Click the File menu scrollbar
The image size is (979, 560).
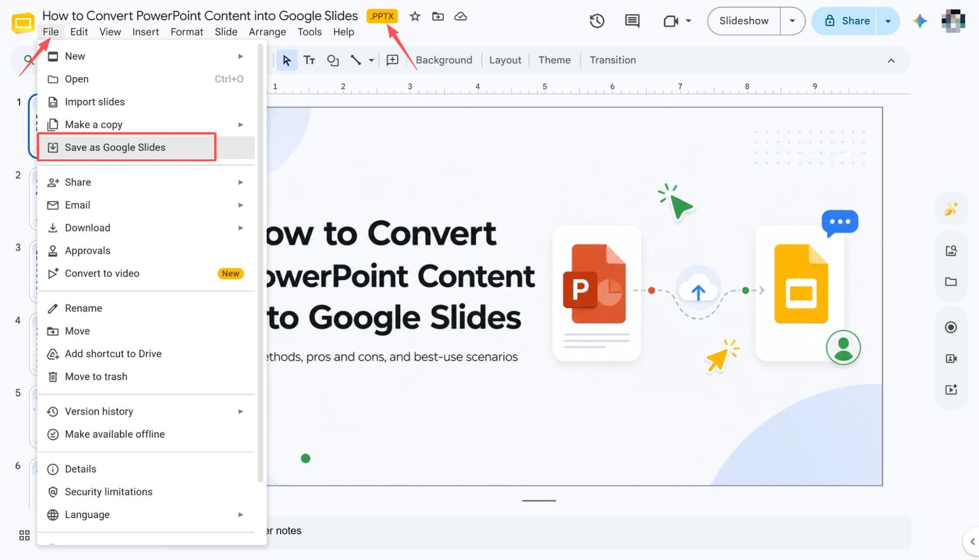coord(261,263)
